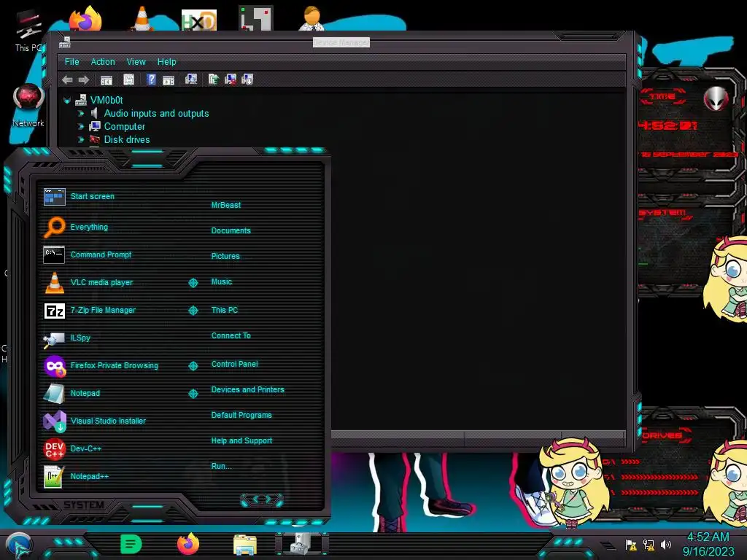Click the start menu left arrow button
Image resolution: width=747 pixels, height=560 pixels.
(x=255, y=499)
